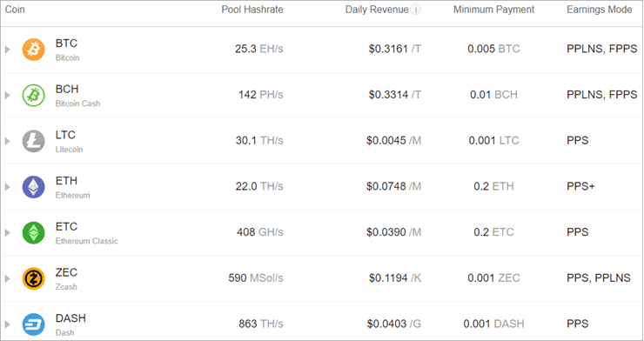Viewport: 644px width, 341px height.
Task: Click the green Ethereum Classic icon
Action: (x=33, y=233)
